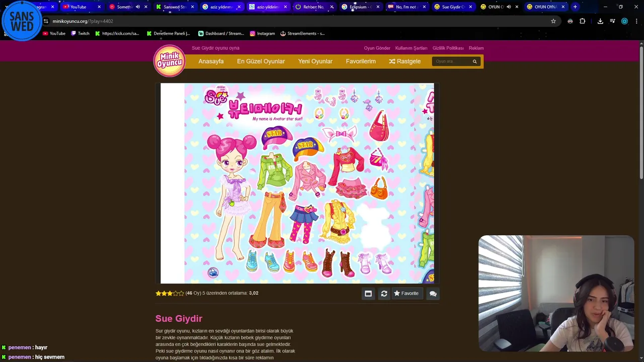The height and width of the screenshot is (362, 644).
Task: Open Yeni Oyunlar menu item
Action: coord(315,61)
